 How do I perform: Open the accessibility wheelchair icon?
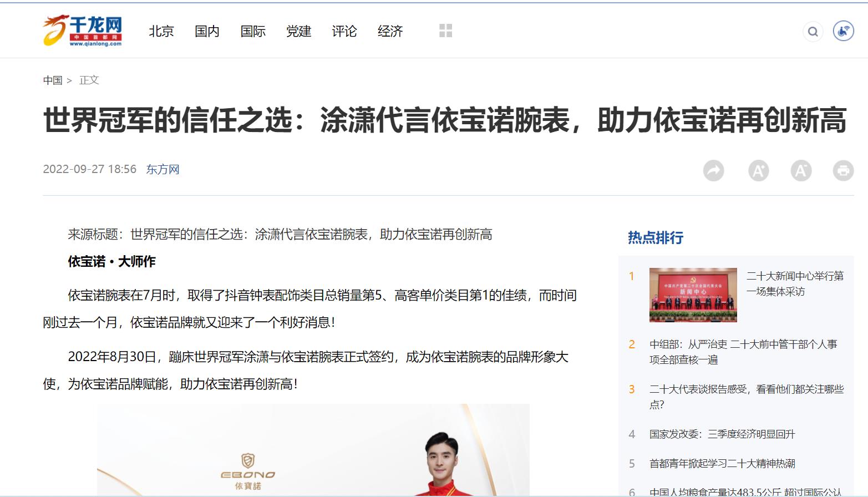click(843, 31)
